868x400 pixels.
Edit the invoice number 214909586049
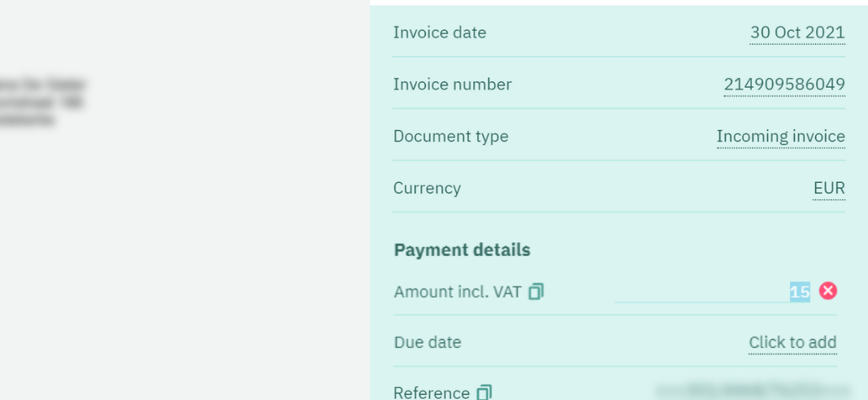pos(784,85)
